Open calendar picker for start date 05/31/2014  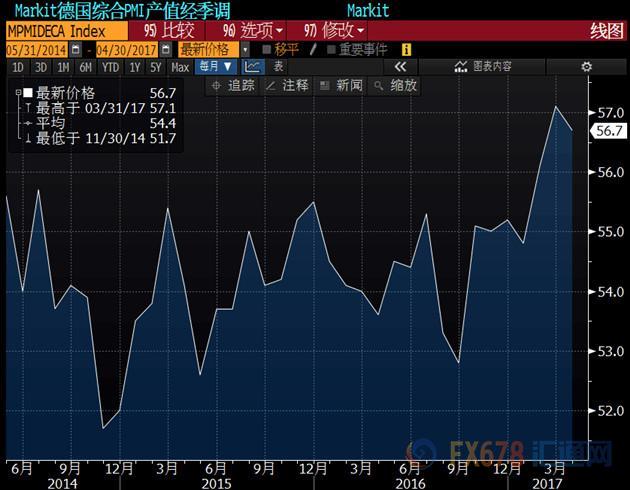coord(76,48)
